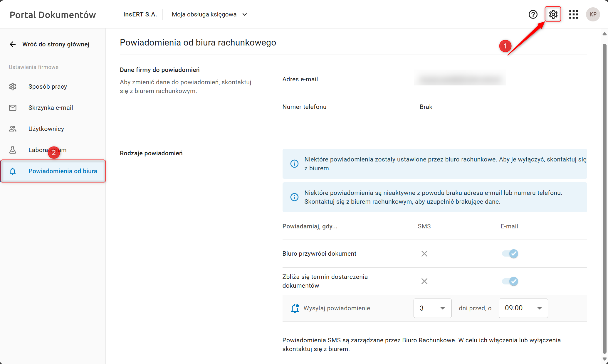Click the settings gear icon in header
This screenshot has height=364, width=608.
click(x=553, y=14)
